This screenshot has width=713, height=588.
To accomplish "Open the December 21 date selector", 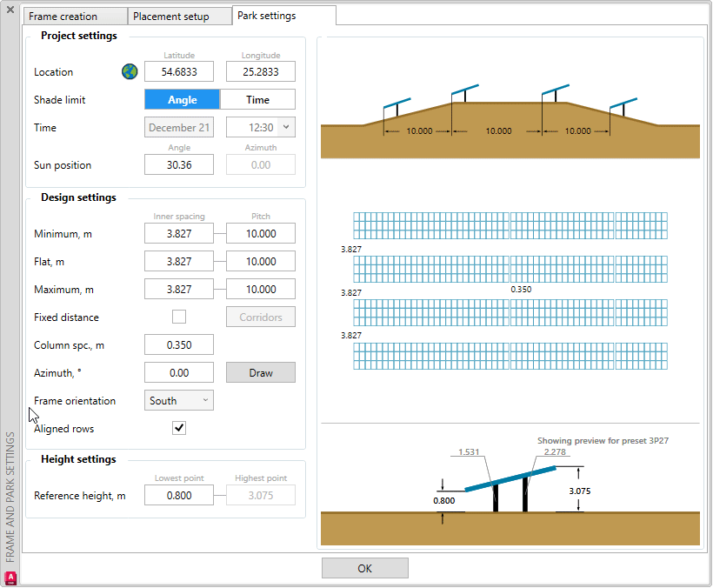I will coord(178,127).
